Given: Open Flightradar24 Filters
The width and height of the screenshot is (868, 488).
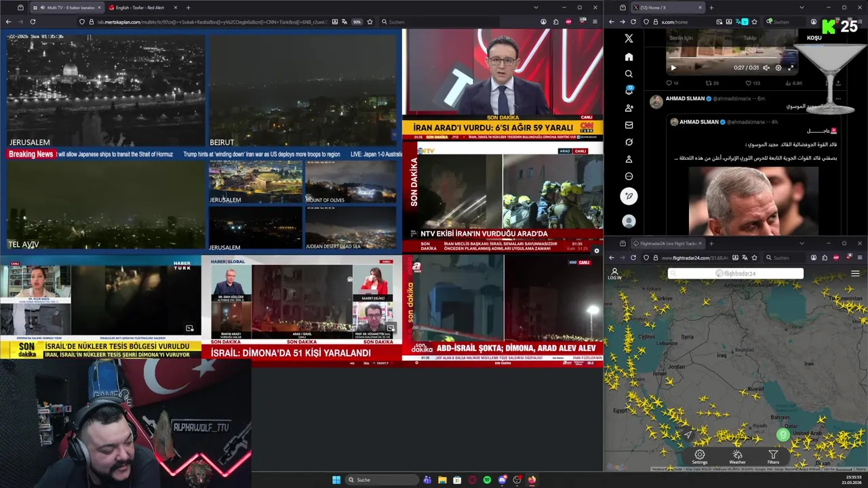Looking at the screenshot, I should tap(773, 457).
